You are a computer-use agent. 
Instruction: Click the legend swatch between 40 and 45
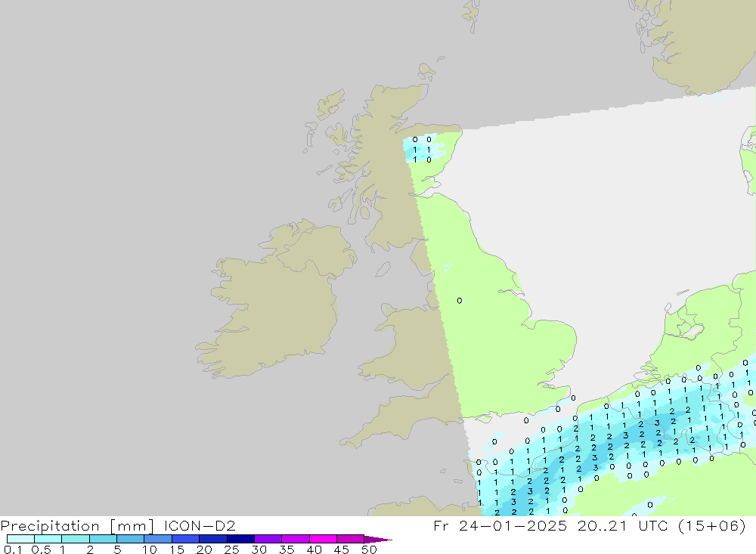pos(323,539)
